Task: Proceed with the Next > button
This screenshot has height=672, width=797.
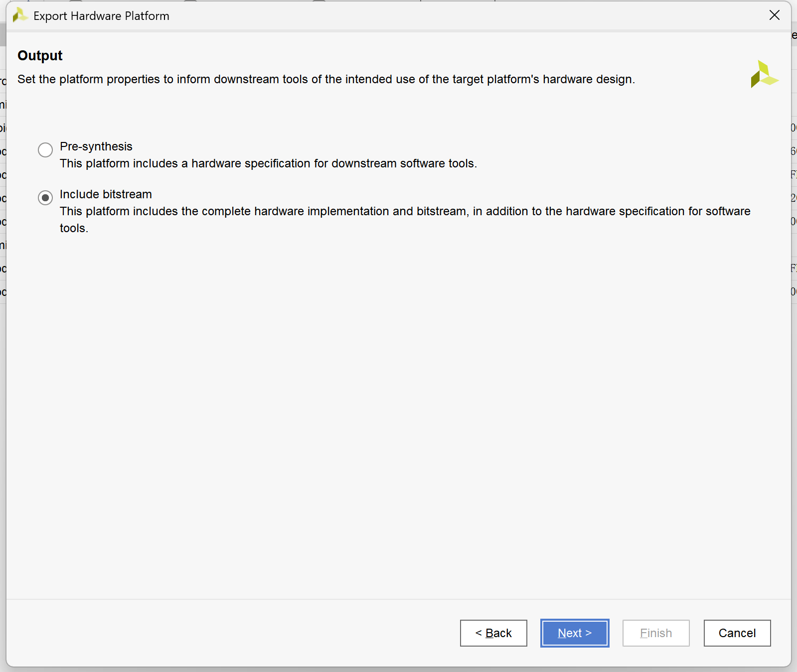Action: pos(575,633)
